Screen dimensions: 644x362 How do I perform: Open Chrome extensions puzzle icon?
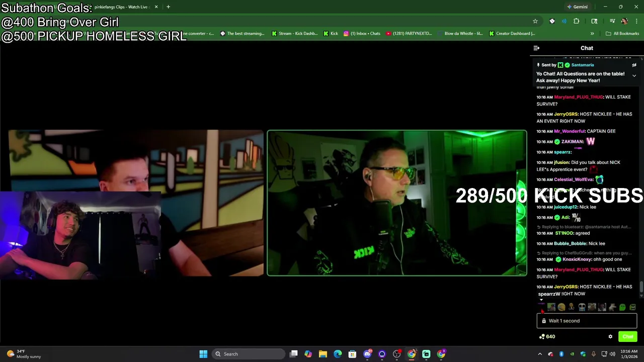click(577, 21)
